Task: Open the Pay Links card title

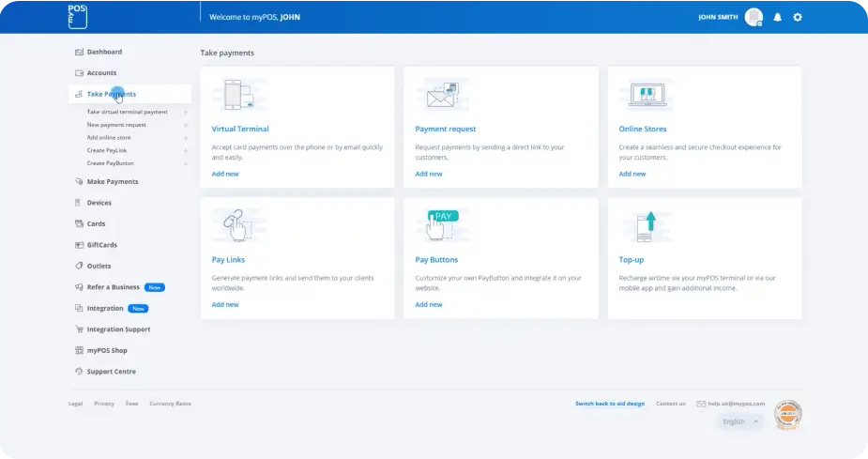Action: (228, 259)
